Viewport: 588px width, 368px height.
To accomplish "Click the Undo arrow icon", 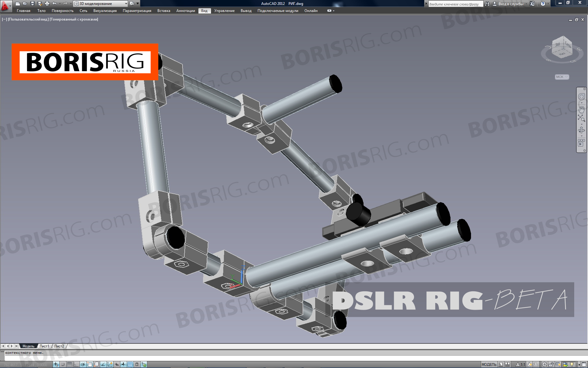I will [x=54, y=4].
